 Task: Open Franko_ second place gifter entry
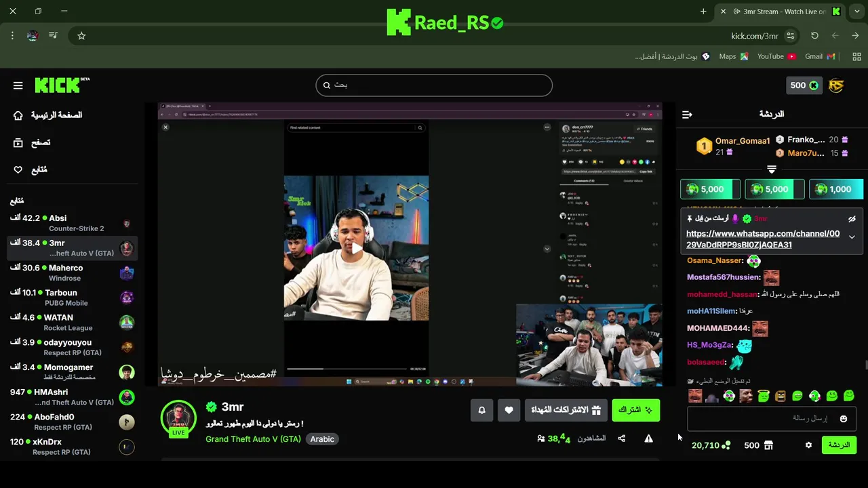coord(812,140)
